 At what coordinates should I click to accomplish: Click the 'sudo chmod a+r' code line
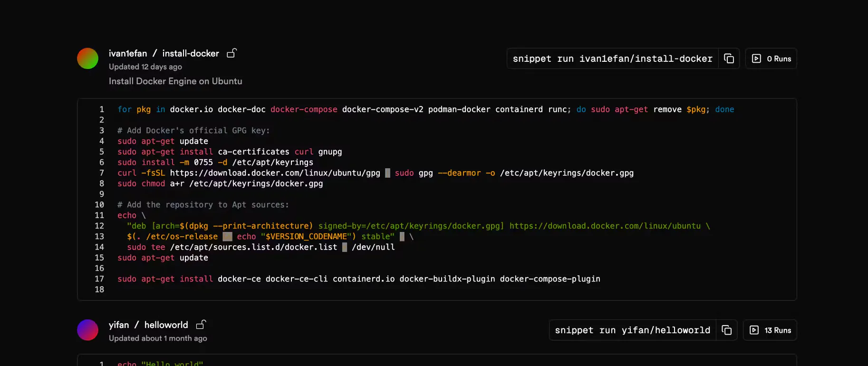[220, 183]
